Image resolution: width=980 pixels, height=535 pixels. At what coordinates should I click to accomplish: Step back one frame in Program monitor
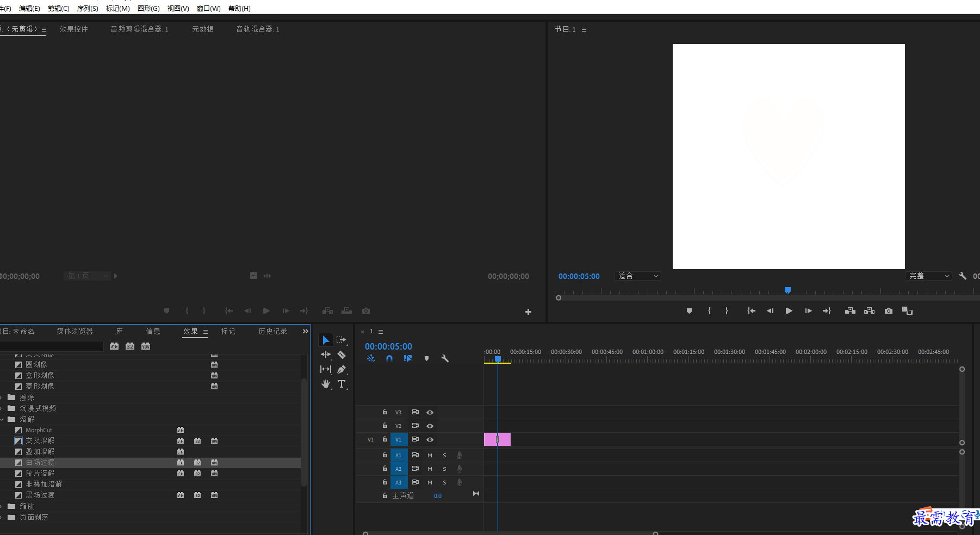click(x=770, y=311)
